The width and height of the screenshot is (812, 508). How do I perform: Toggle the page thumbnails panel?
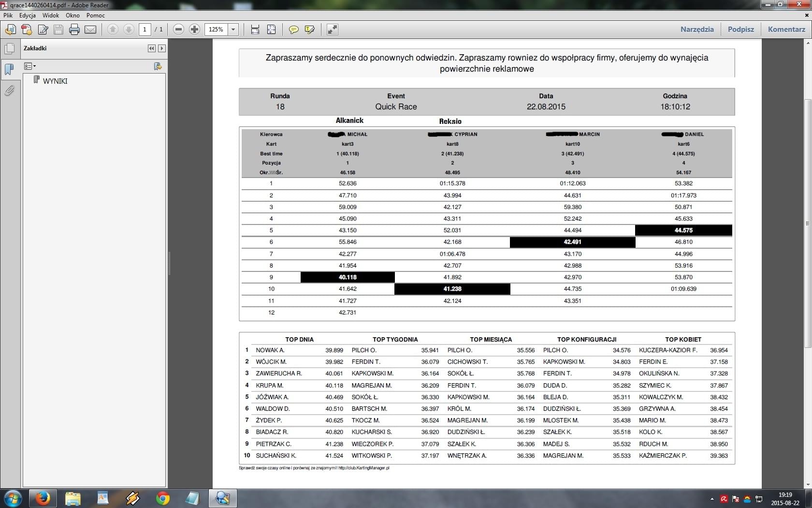[9, 48]
